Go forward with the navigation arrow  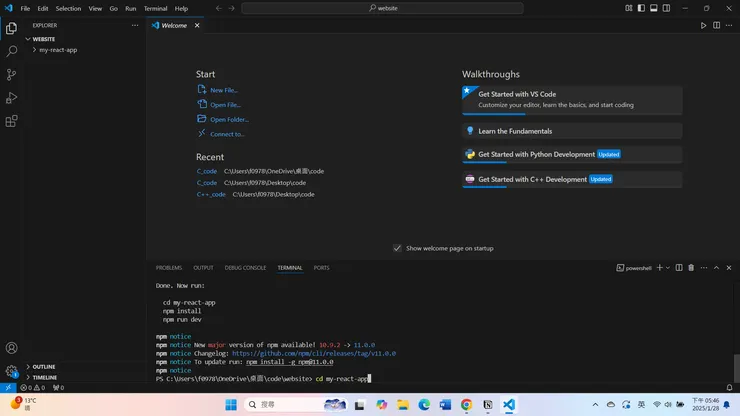coord(231,8)
